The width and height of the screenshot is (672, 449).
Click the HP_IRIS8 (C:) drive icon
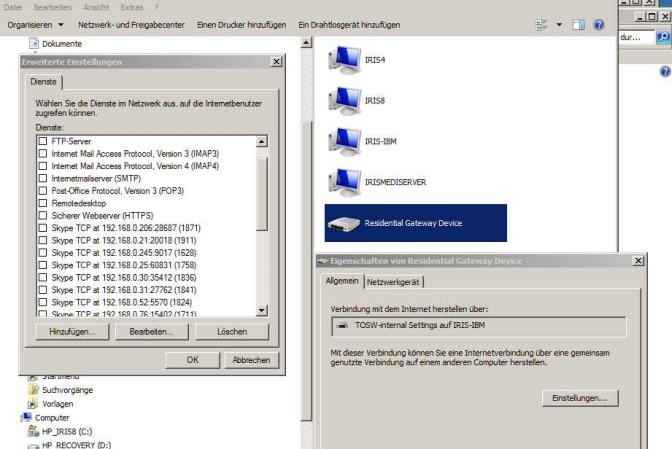coord(33,431)
